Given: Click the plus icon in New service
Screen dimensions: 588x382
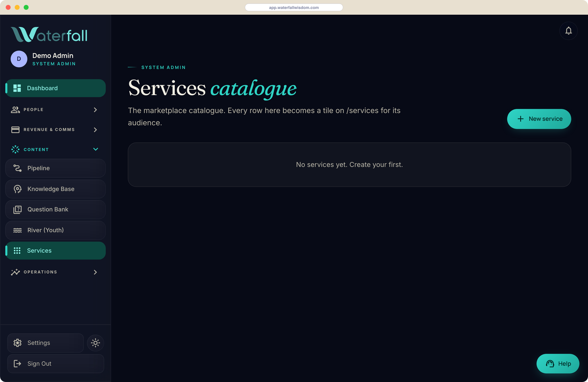Looking at the screenshot, I should pos(521,119).
